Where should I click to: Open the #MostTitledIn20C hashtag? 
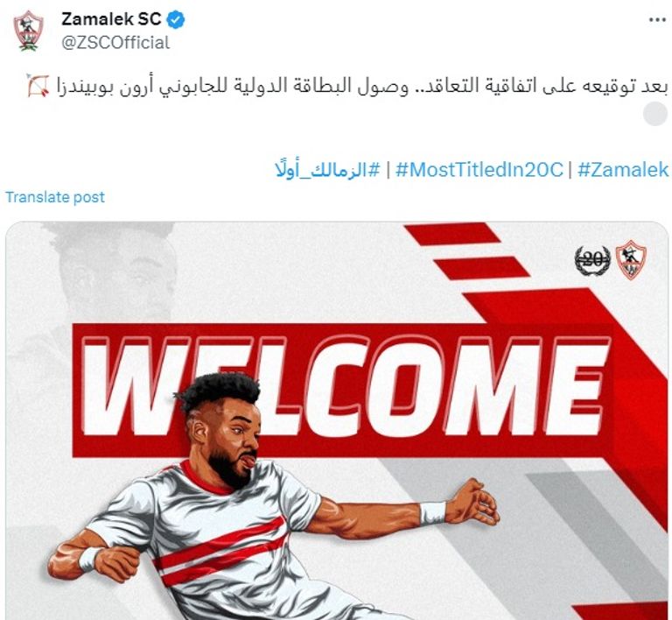479,170
